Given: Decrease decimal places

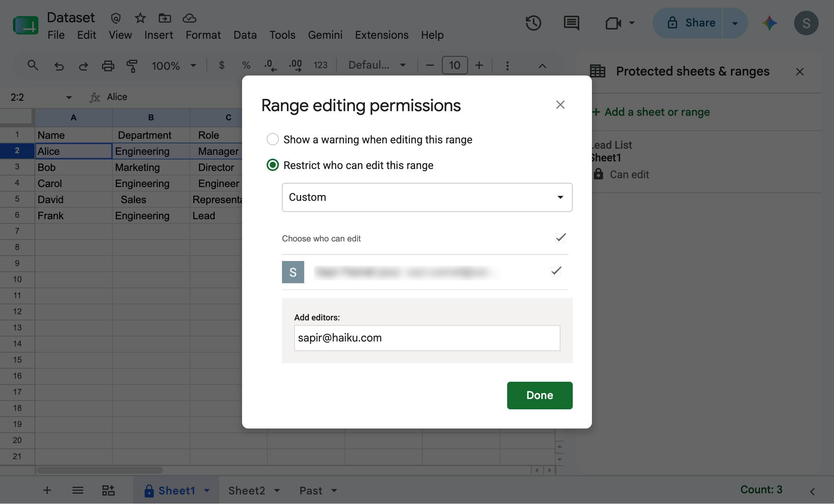Looking at the screenshot, I should 270,66.
